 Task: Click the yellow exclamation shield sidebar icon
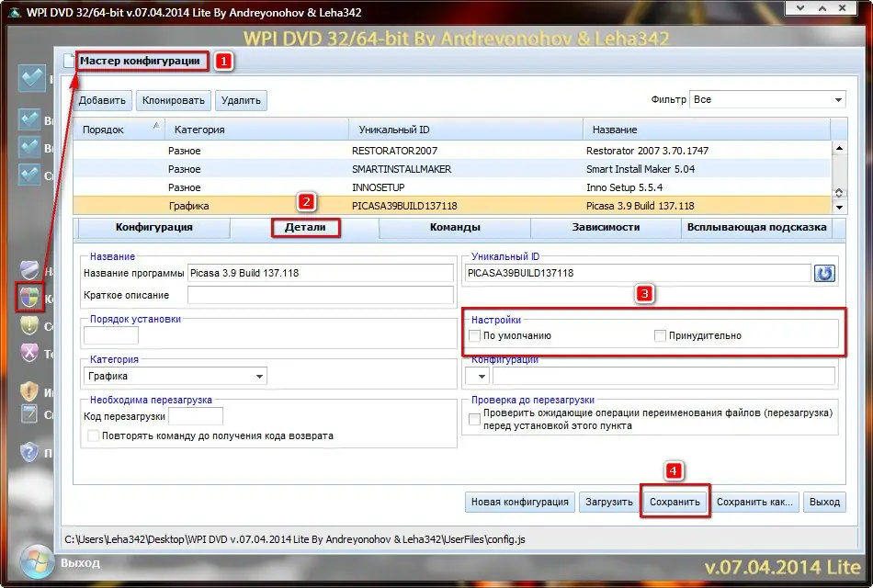coord(30,323)
